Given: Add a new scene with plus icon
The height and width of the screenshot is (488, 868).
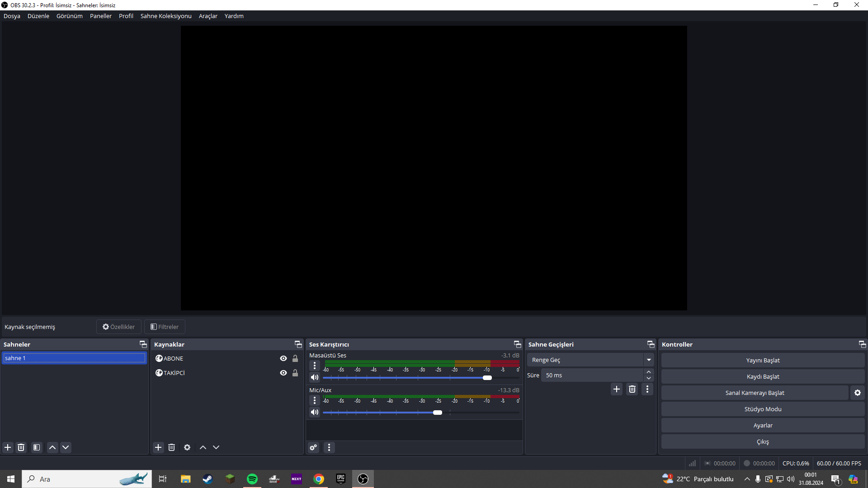Looking at the screenshot, I should [8, 447].
